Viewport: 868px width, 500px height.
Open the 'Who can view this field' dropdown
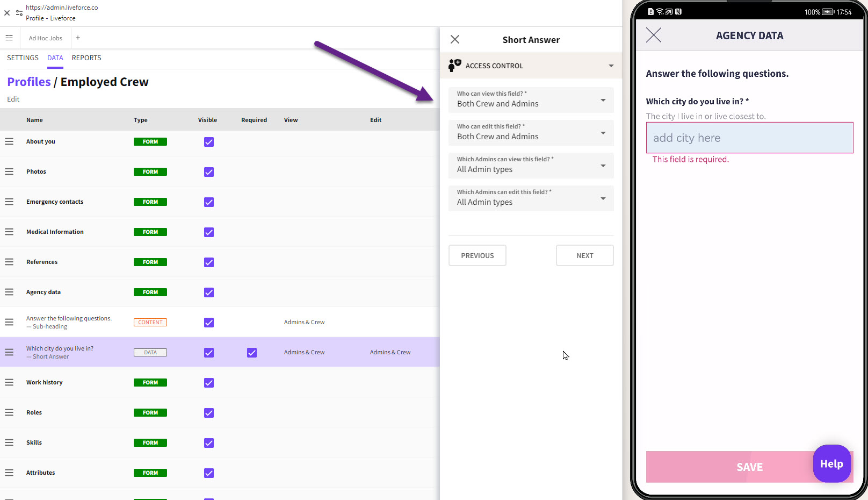[x=531, y=100]
